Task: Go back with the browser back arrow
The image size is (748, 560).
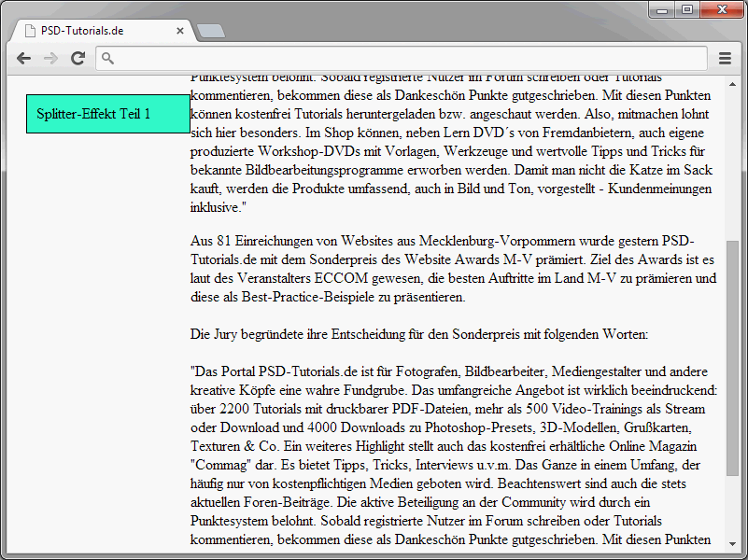Action: (x=23, y=58)
